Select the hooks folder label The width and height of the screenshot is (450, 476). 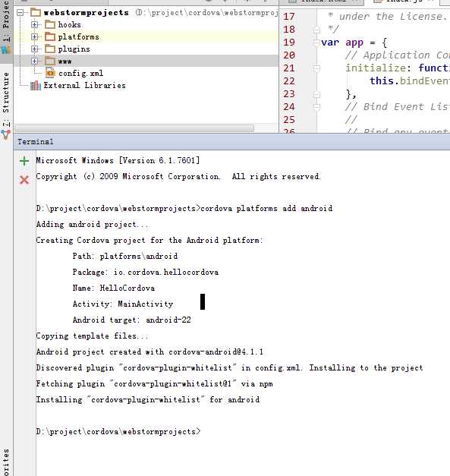point(70,24)
